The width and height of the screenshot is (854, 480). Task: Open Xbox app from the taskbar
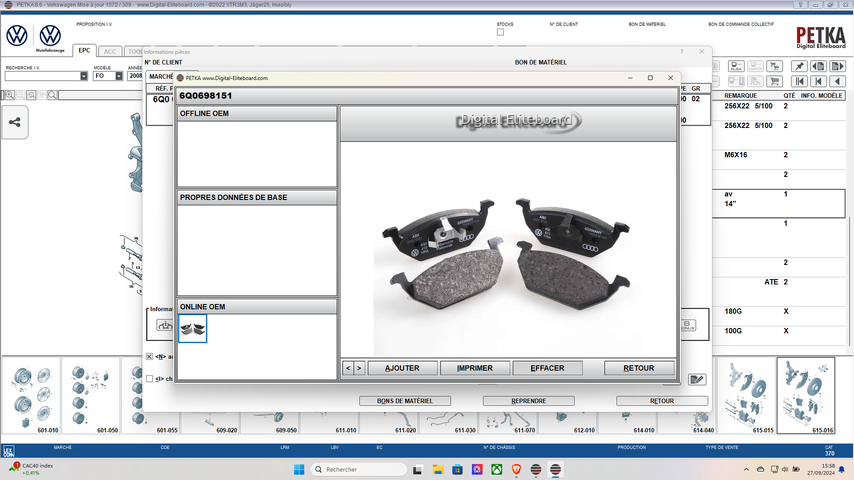(x=497, y=469)
